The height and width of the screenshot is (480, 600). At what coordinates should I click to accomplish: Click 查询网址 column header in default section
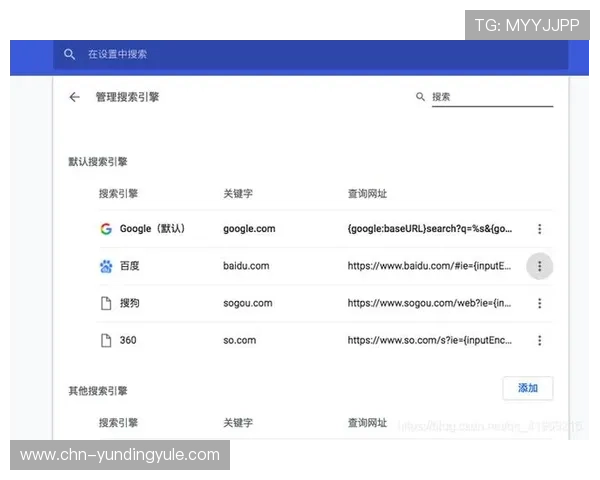coord(367,194)
